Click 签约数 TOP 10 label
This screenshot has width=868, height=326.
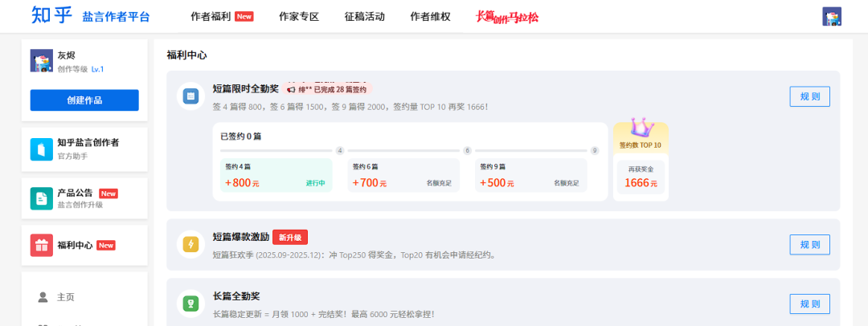(641, 145)
